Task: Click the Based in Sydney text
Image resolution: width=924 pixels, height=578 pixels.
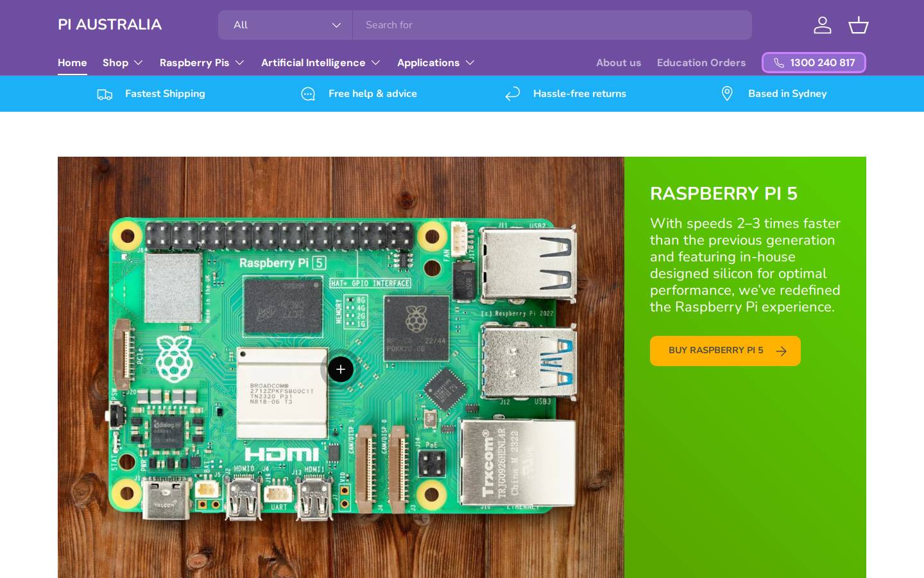Action: click(x=787, y=94)
